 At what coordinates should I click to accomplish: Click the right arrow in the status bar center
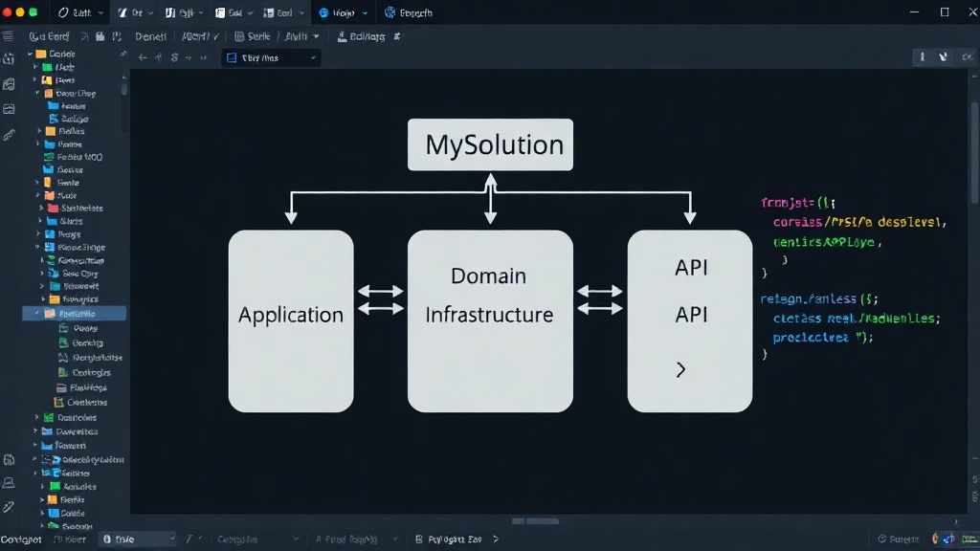coord(496,539)
